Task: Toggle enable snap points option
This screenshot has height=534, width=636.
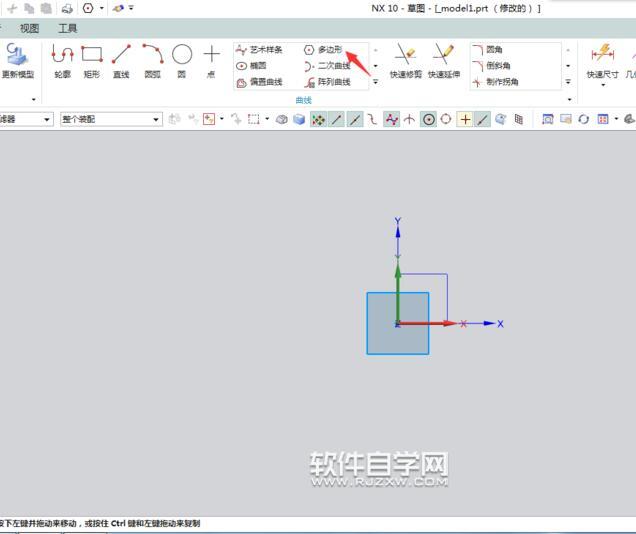Action: [318, 119]
